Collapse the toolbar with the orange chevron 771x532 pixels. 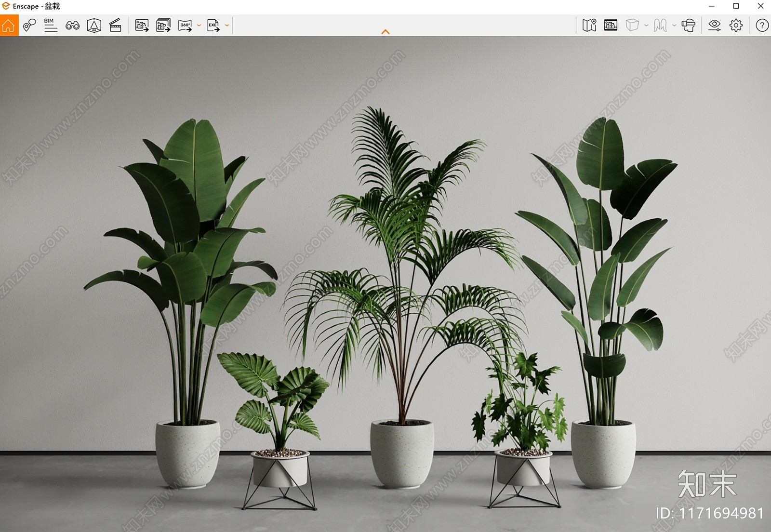(385, 32)
